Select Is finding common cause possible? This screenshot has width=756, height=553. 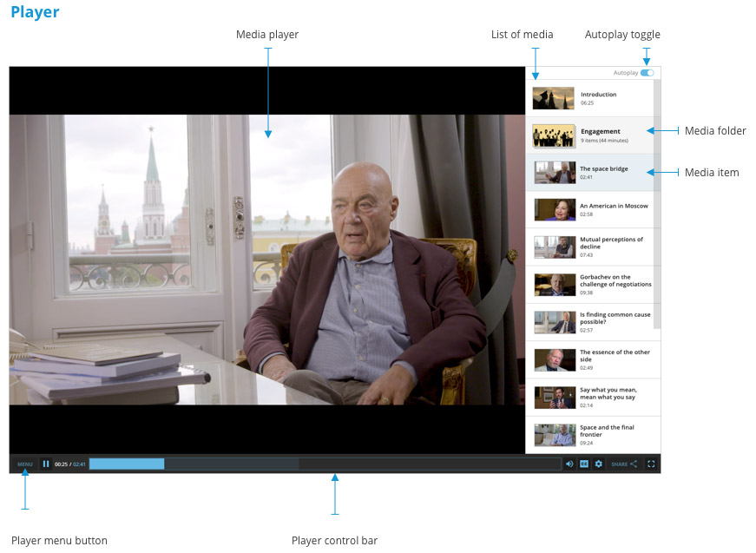click(590, 322)
